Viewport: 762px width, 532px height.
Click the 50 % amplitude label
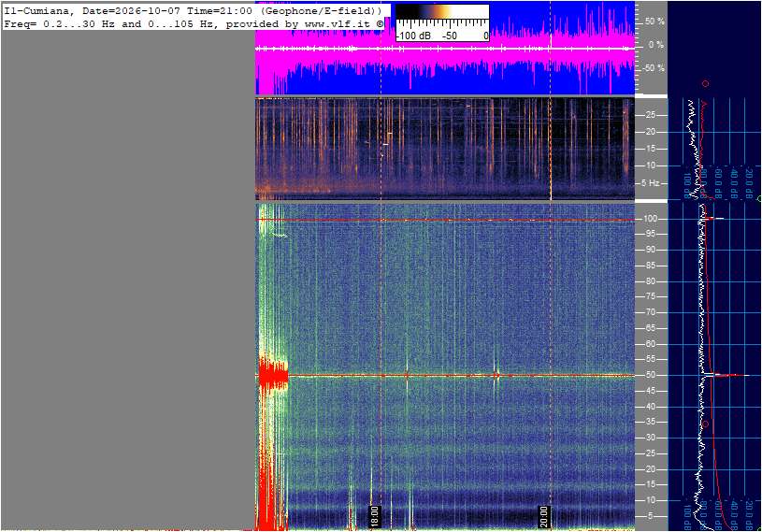(x=654, y=22)
